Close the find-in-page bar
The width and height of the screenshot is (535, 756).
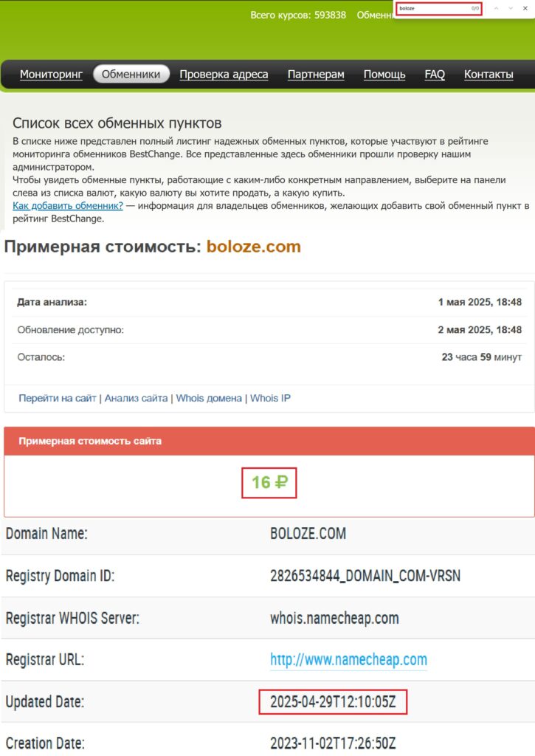click(x=525, y=8)
